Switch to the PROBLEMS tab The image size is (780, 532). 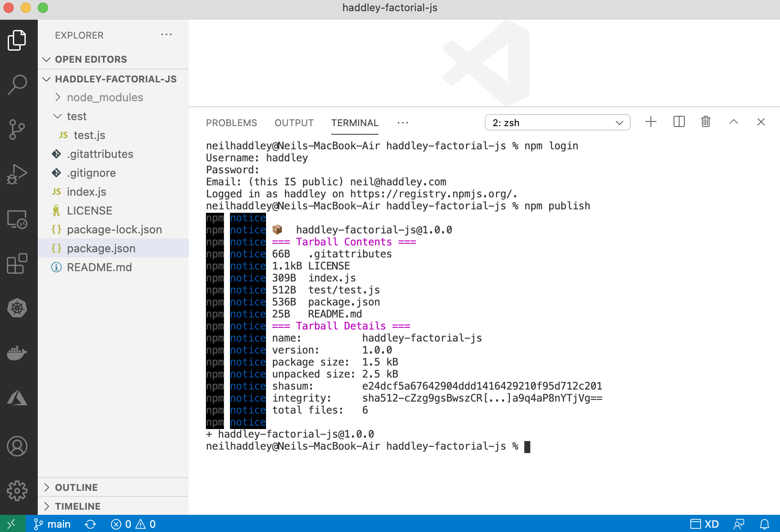click(x=231, y=123)
